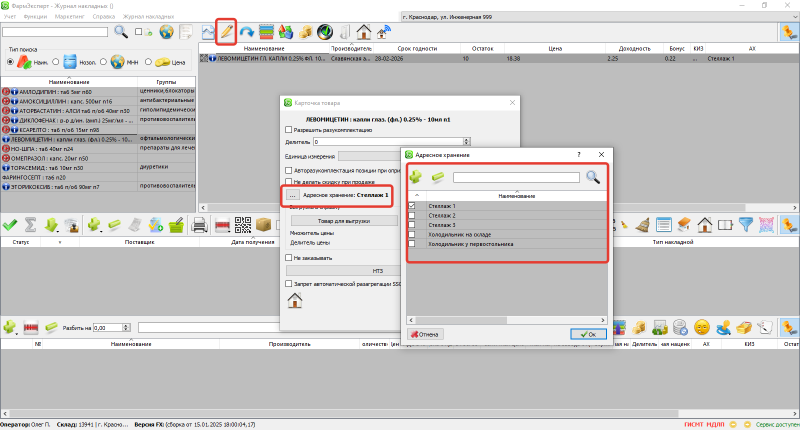
Task: Click the house icon in Карточка товара
Action: (295, 302)
